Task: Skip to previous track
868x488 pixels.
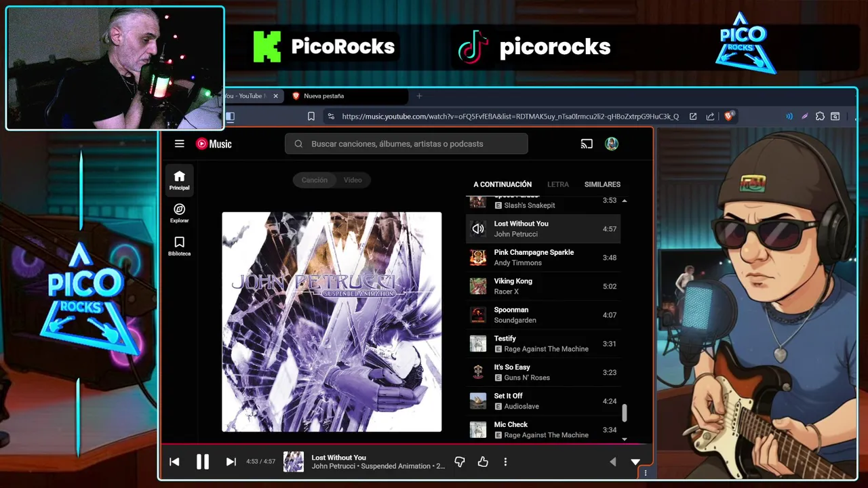Action: pos(174,462)
